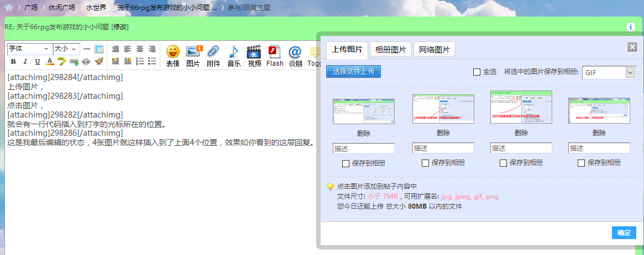The image size is (644, 255).
Task: Click the home icon in breadcrumb
Action: pos(9,7)
